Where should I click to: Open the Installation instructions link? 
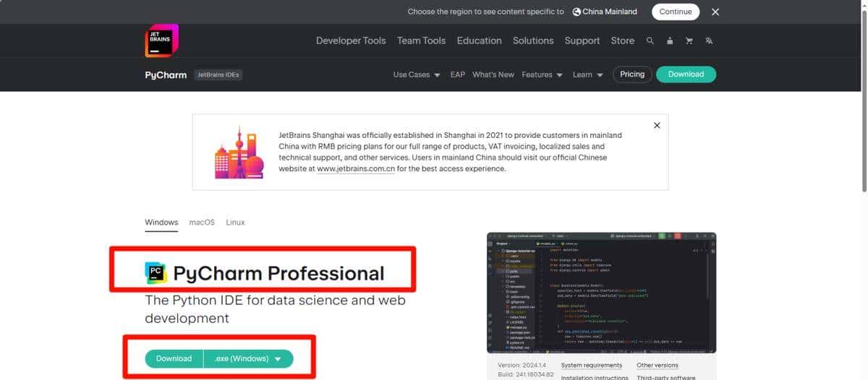595,377
